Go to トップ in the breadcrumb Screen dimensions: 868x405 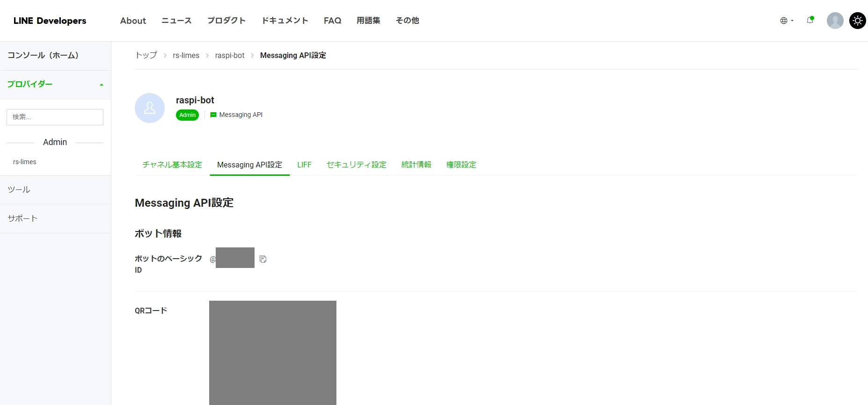coord(146,55)
